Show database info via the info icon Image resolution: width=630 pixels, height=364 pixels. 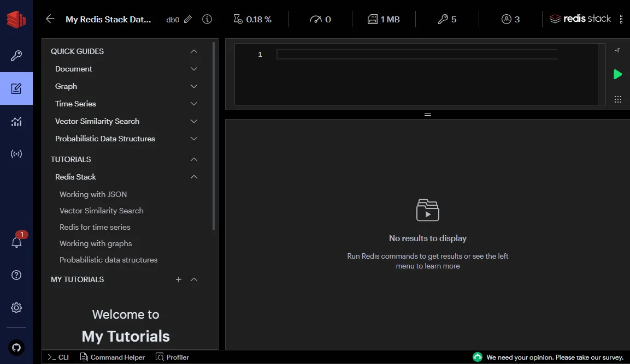click(207, 19)
